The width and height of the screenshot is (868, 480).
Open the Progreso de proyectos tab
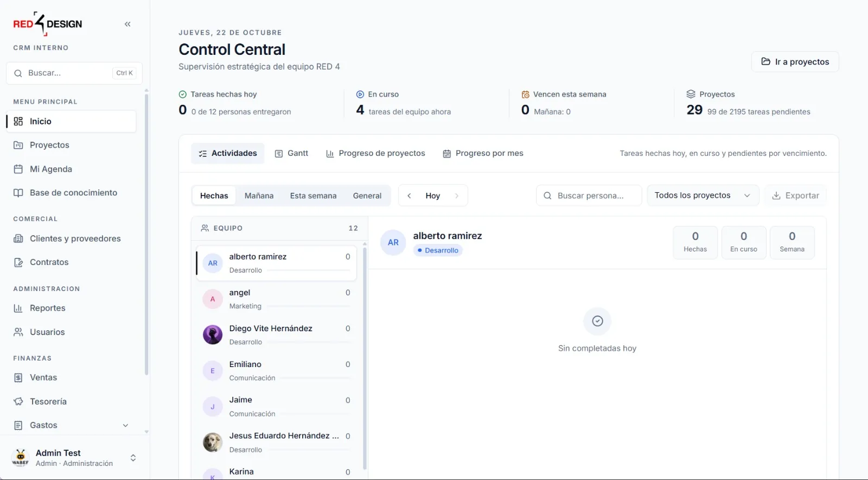[375, 153]
